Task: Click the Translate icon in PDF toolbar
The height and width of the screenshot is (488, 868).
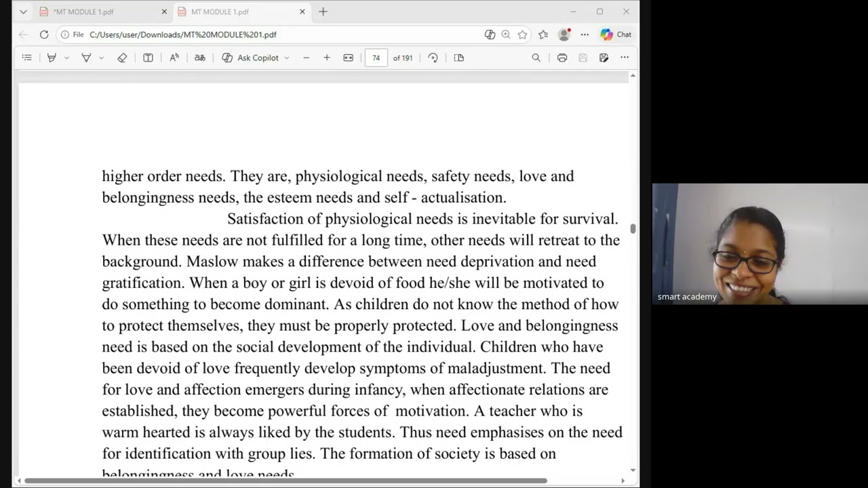Action: (x=199, y=58)
